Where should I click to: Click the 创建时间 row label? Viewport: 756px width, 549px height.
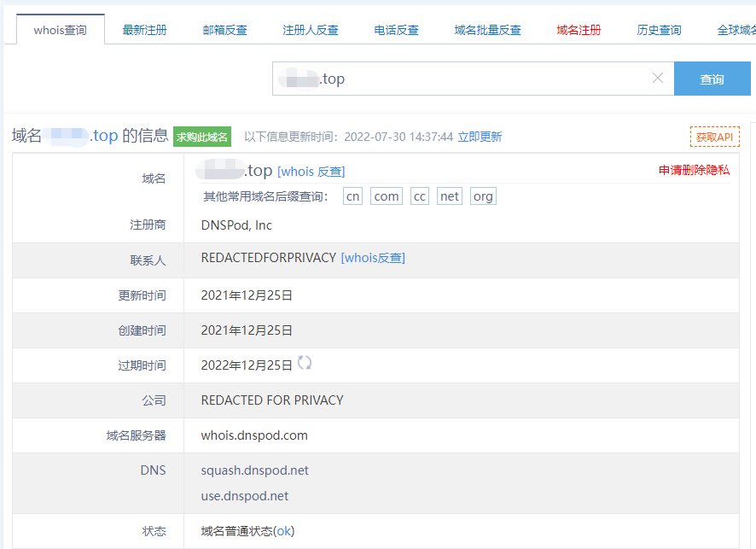click(x=142, y=330)
